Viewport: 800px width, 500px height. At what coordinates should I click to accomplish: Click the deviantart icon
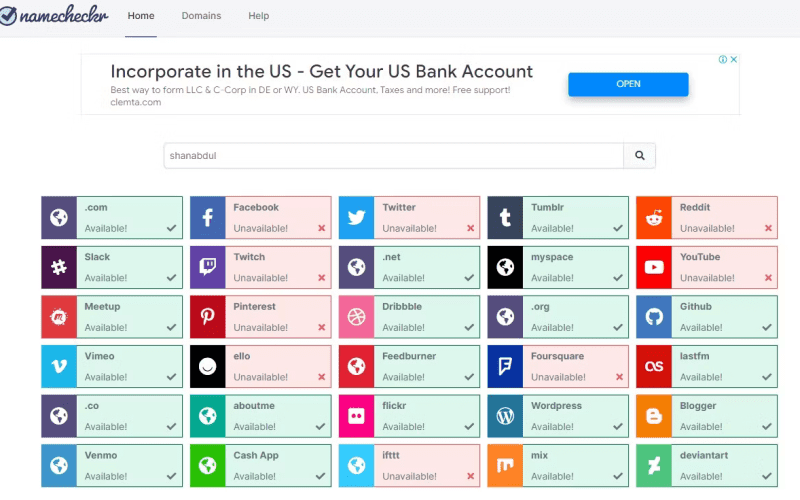pyautogui.click(x=654, y=465)
